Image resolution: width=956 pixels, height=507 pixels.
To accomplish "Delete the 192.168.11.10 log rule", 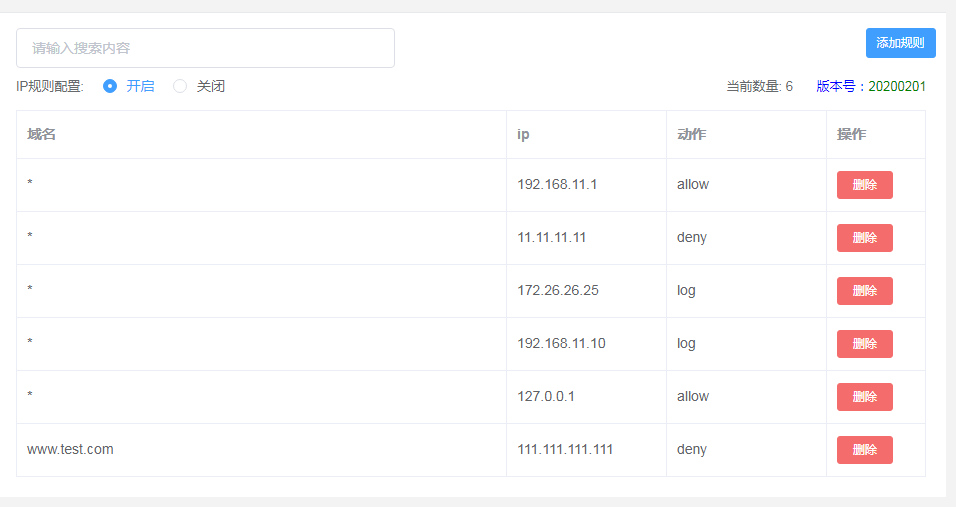I will coord(865,344).
